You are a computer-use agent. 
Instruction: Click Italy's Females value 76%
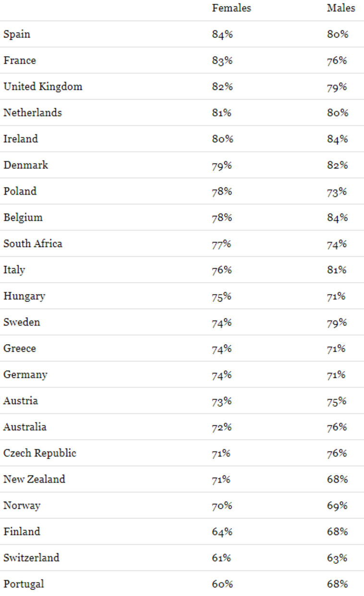[222, 270]
